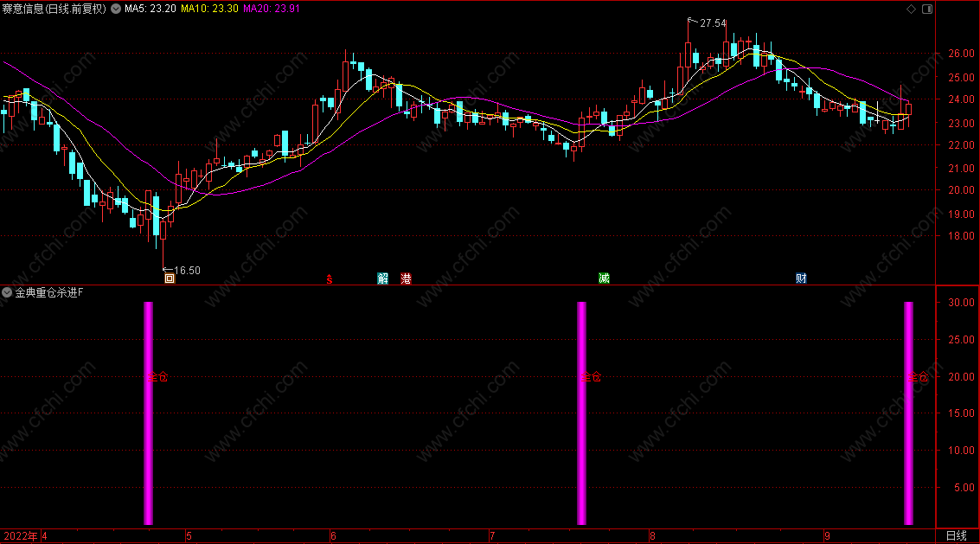Image resolution: width=980 pixels, height=544 pixels.
Task: Click the 2022年 label on time axis
Action: click(21, 536)
